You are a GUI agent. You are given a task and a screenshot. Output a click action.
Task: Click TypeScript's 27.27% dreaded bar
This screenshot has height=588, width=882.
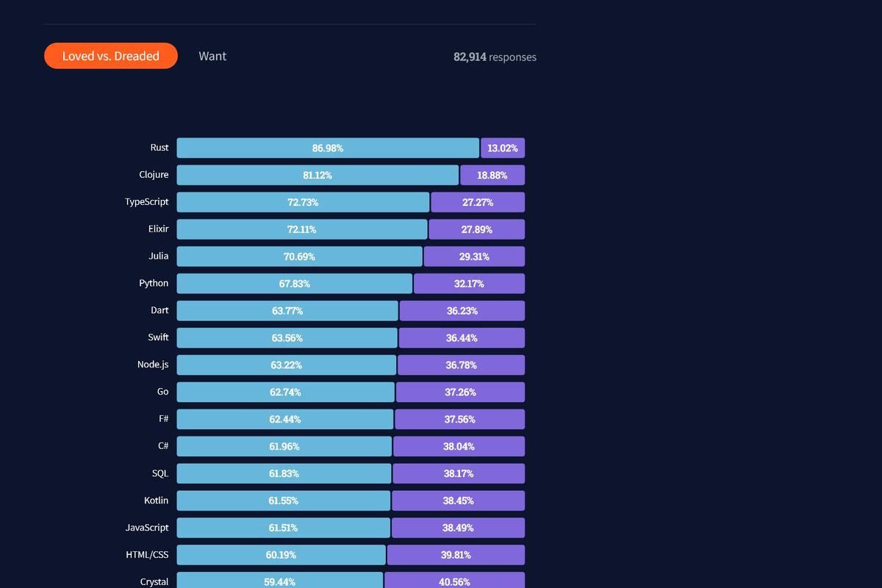478,202
